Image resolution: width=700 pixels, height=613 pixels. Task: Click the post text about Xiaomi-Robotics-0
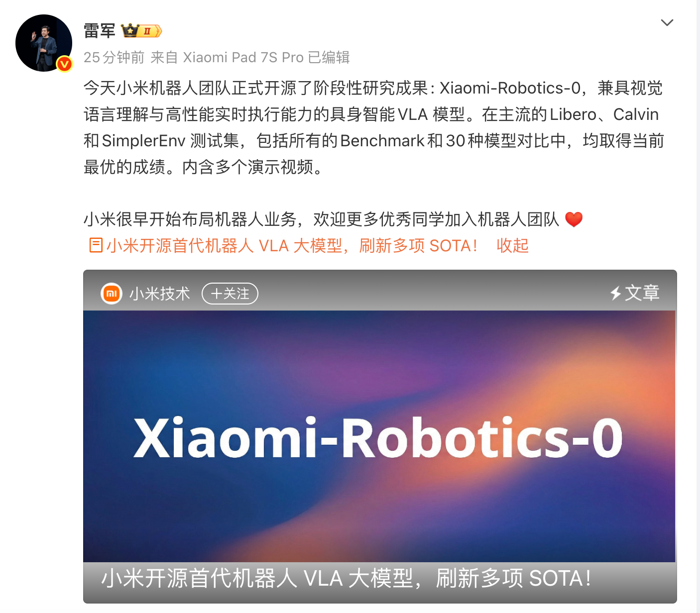coord(373,127)
